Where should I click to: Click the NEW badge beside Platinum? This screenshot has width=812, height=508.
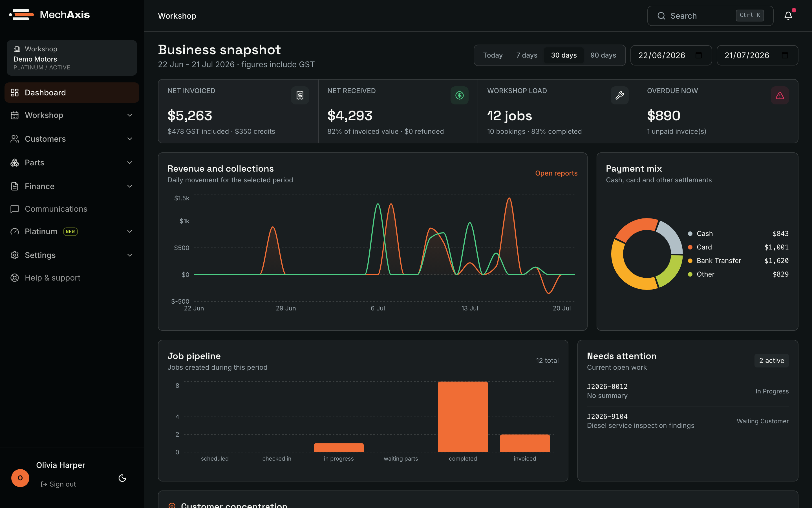(x=70, y=231)
